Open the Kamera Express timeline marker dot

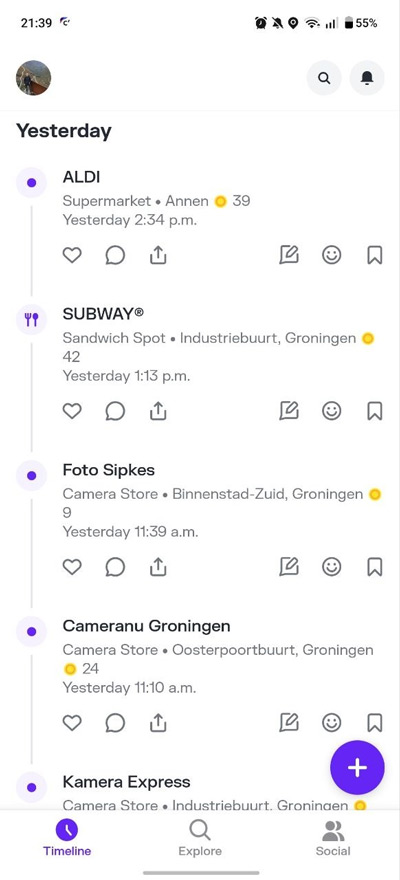pos(31,787)
